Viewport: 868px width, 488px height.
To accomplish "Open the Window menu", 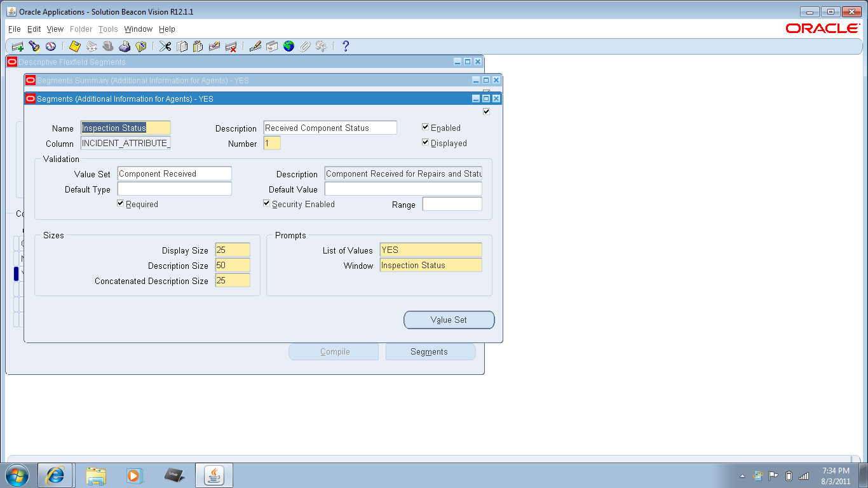I will click(139, 29).
